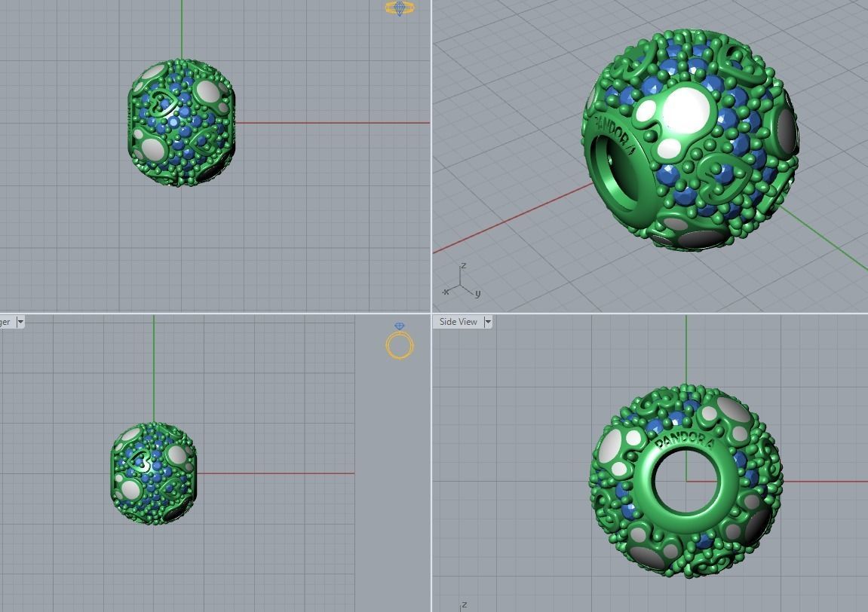Select the small bead in bottom-left viewport
Image resolution: width=868 pixels, height=612 pixels.
(153, 473)
